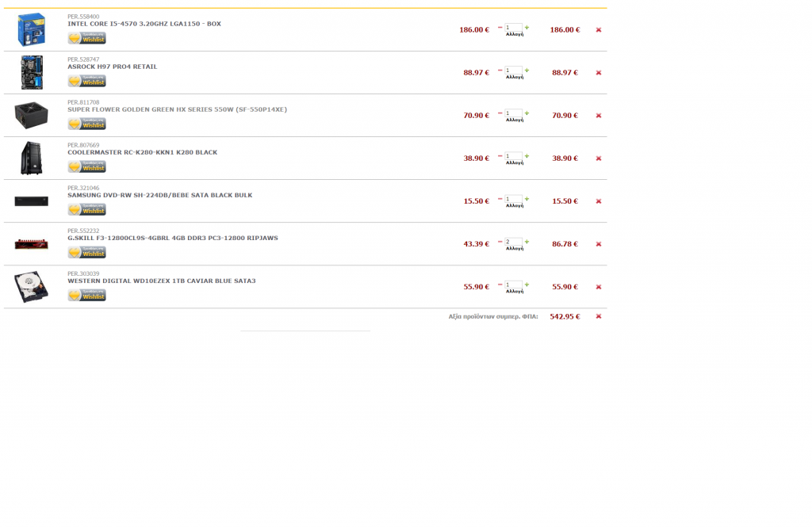Add Coolermaster K280 case to Wishlist
This screenshot has width=812, height=527.
(86, 166)
